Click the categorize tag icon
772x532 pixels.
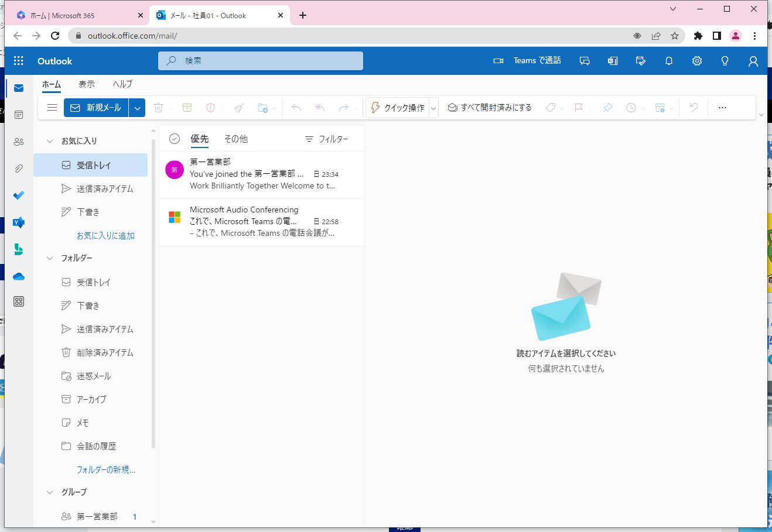(x=551, y=108)
